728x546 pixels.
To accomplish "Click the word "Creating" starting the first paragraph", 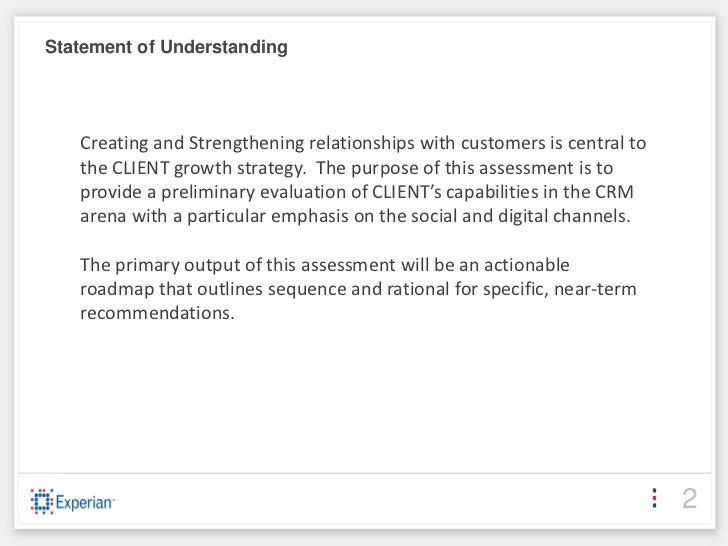I will click(x=114, y=143).
